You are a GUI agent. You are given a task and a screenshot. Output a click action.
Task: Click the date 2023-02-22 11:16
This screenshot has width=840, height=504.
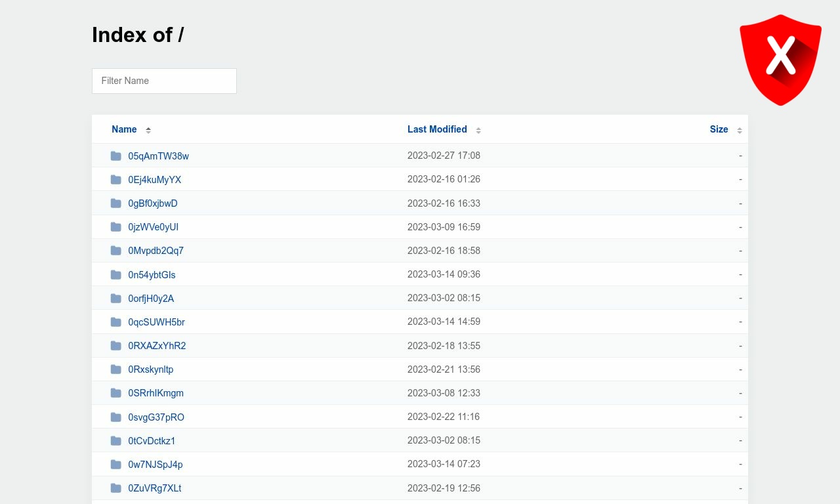pyautogui.click(x=444, y=417)
